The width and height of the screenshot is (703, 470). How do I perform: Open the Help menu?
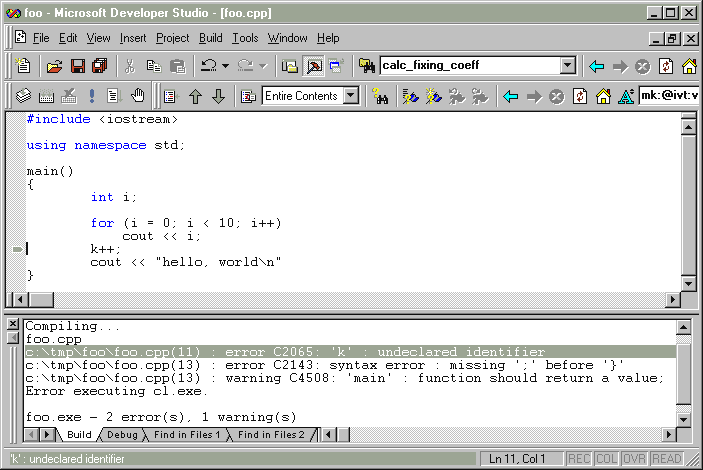328,38
